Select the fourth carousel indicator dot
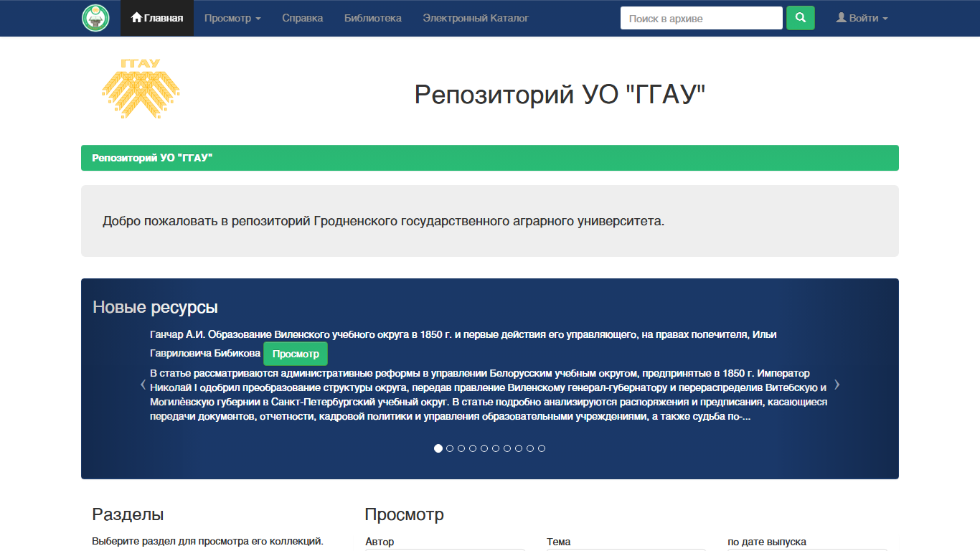The image size is (980, 551). 473,448
